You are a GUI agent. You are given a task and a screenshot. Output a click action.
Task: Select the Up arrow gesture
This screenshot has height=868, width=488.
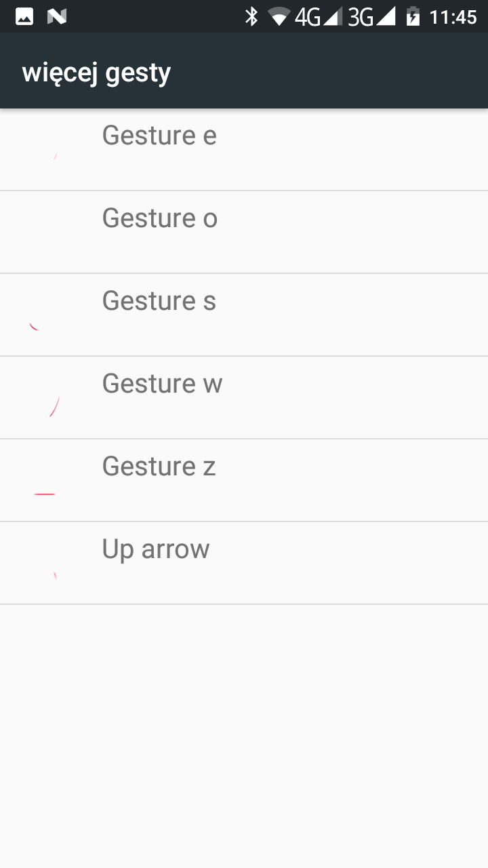coord(244,564)
